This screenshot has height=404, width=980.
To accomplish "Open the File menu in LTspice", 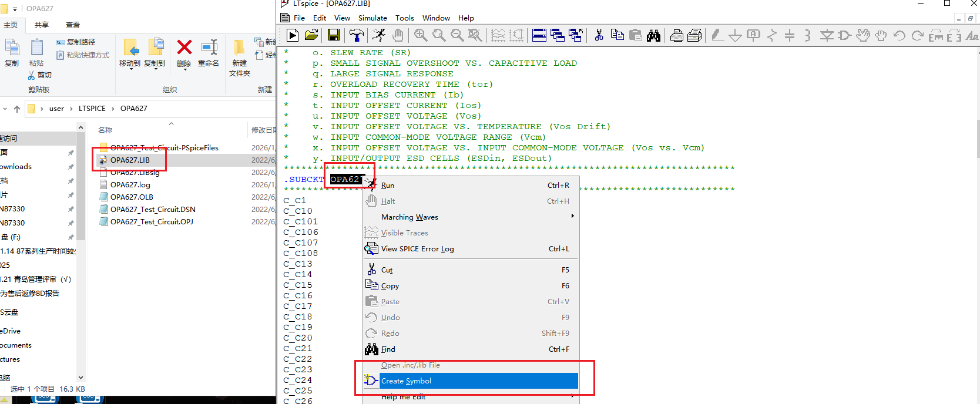I will pos(299,18).
